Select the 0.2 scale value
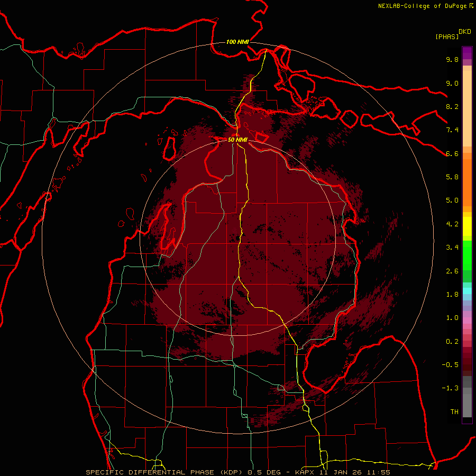476x476 pixels. click(x=452, y=342)
